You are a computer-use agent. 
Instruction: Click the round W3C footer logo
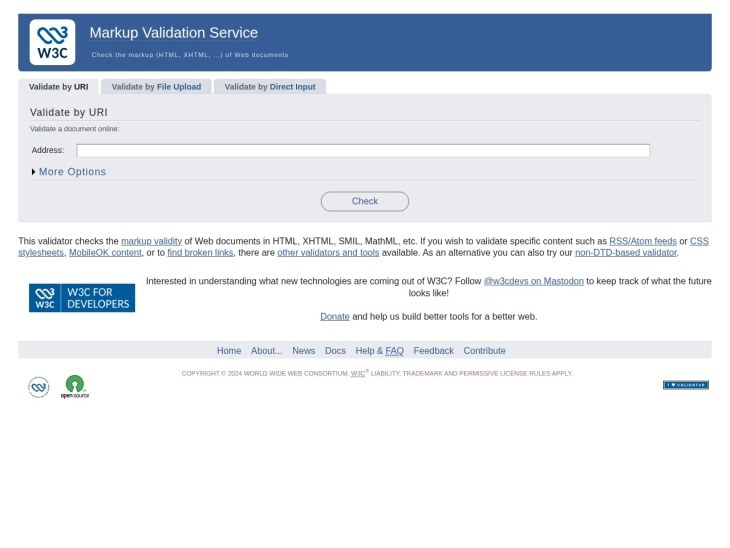pyautogui.click(x=39, y=387)
